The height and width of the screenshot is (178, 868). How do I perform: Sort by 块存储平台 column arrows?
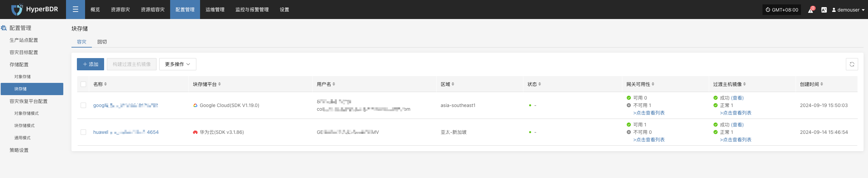point(219,84)
